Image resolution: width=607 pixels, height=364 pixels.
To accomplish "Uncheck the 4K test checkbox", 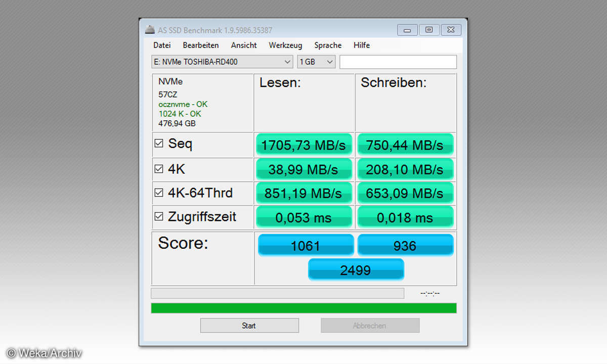I will pyautogui.click(x=159, y=169).
